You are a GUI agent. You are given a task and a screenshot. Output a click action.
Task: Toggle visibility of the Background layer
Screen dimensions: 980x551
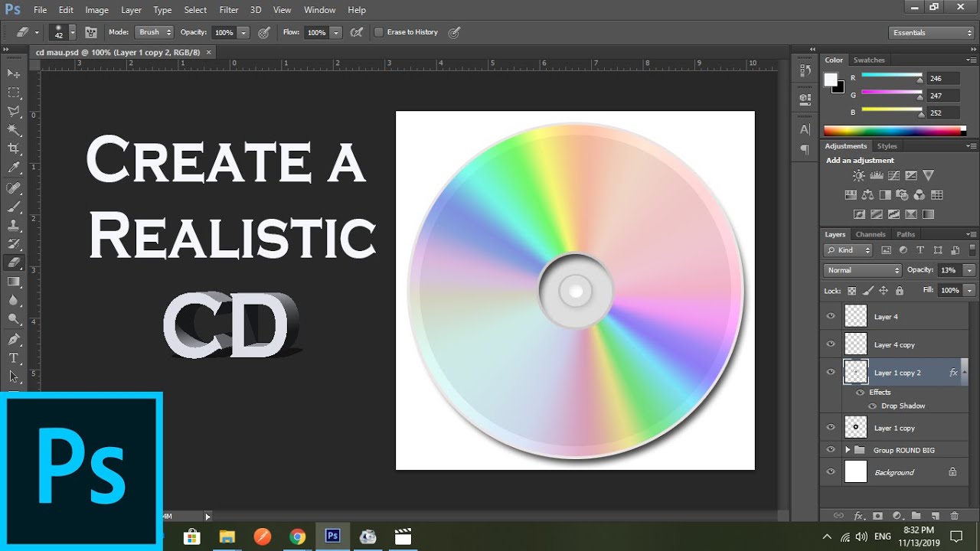point(831,472)
